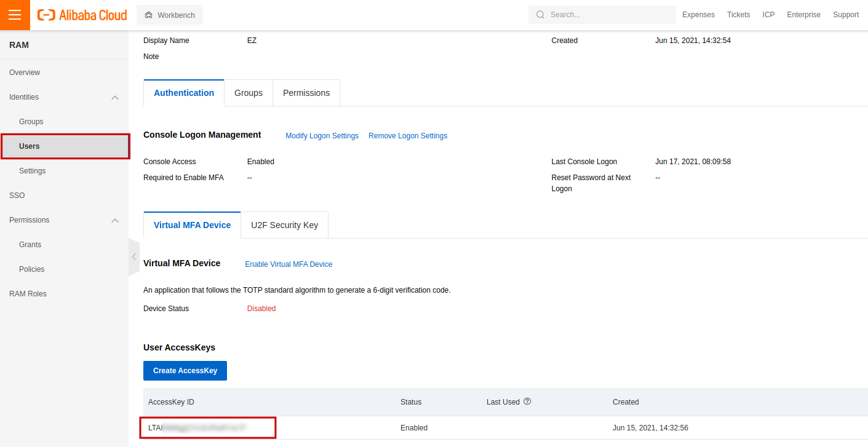Viewport: 868px width, 447px height.
Task: Click the Last Used help icon
Action: pos(527,402)
